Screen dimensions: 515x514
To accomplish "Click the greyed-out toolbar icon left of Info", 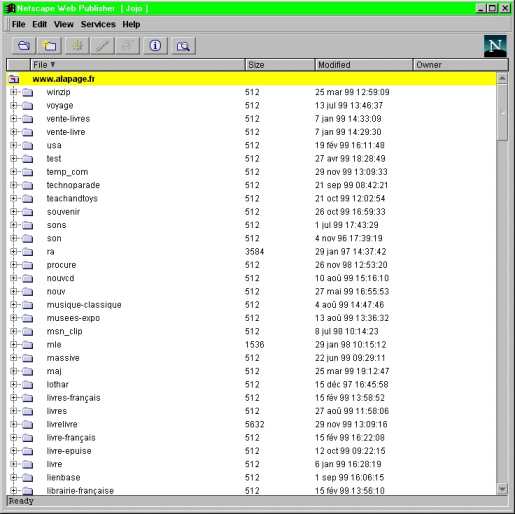I will (x=127, y=45).
